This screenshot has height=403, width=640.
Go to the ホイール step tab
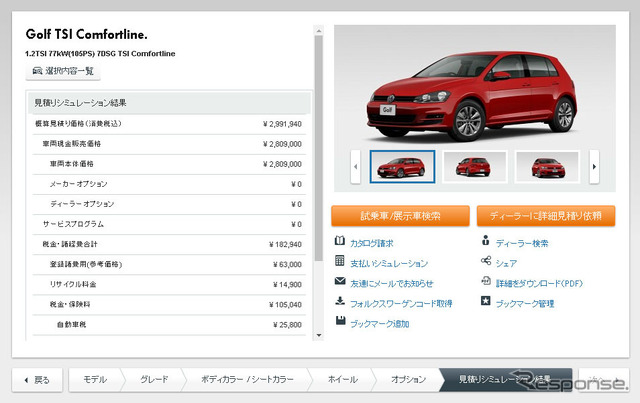tap(342, 380)
